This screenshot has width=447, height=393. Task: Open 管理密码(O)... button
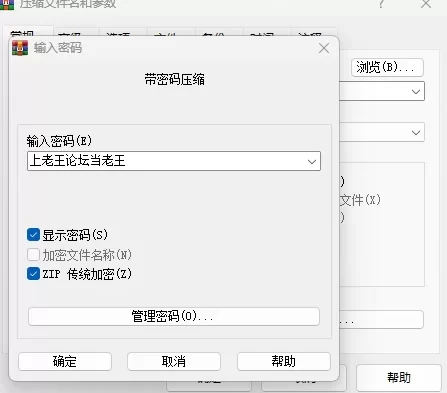(x=174, y=316)
